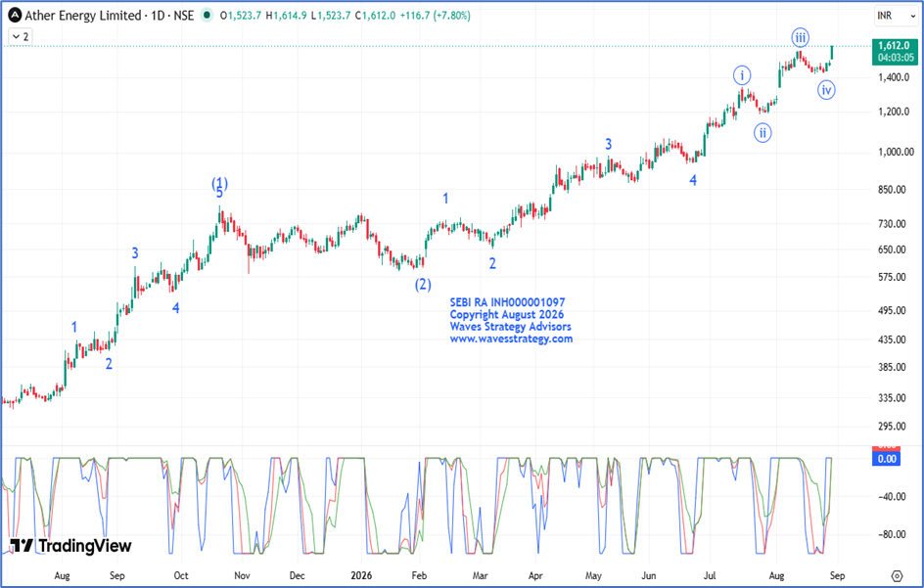Click the close value C1,612.0

tap(376, 16)
